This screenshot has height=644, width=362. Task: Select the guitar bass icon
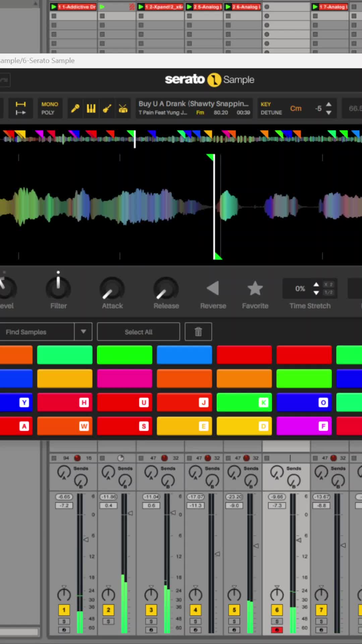click(x=107, y=108)
